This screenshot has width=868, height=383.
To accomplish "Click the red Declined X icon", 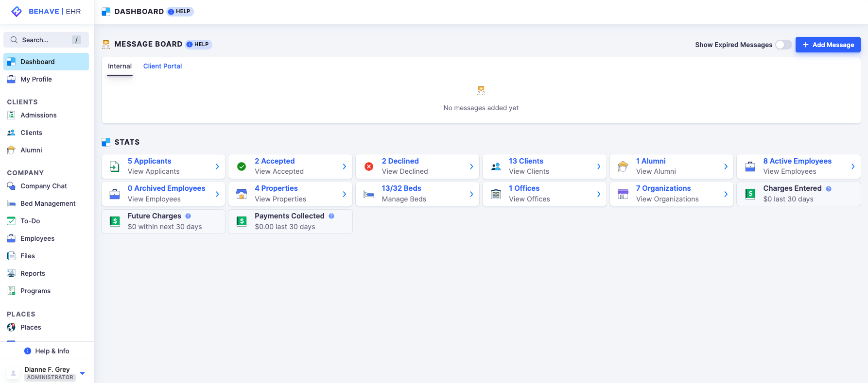I will [369, 167].
